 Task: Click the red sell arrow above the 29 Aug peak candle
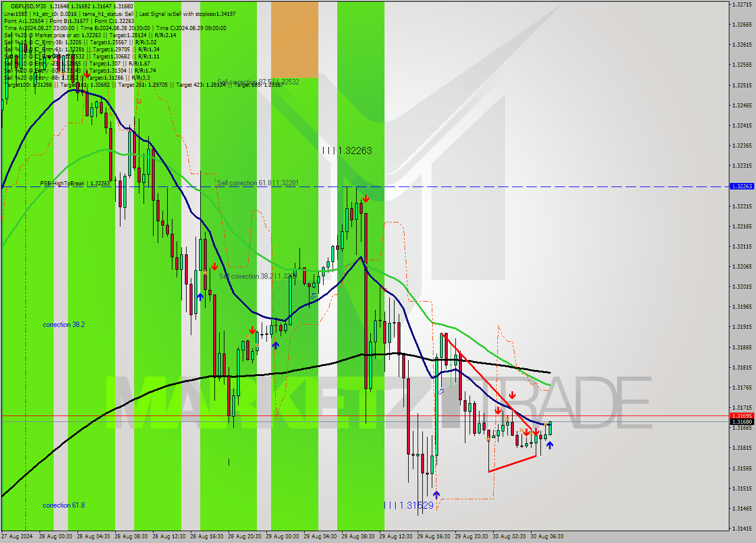[x=366, y=198]
